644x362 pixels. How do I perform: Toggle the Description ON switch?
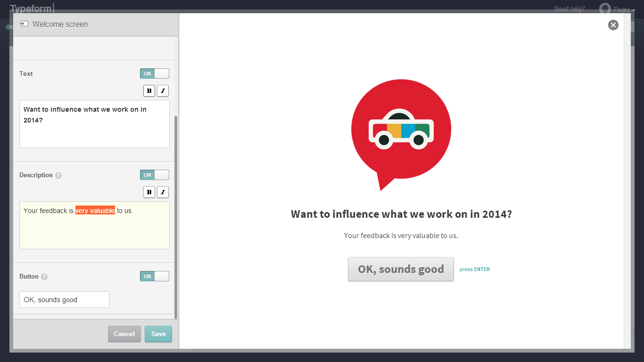coord(155,175)
